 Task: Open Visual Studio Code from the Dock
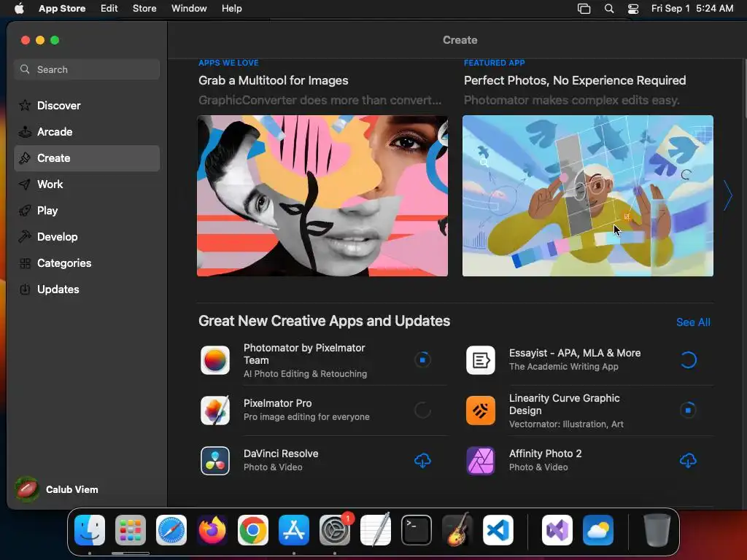coord(498,530)
